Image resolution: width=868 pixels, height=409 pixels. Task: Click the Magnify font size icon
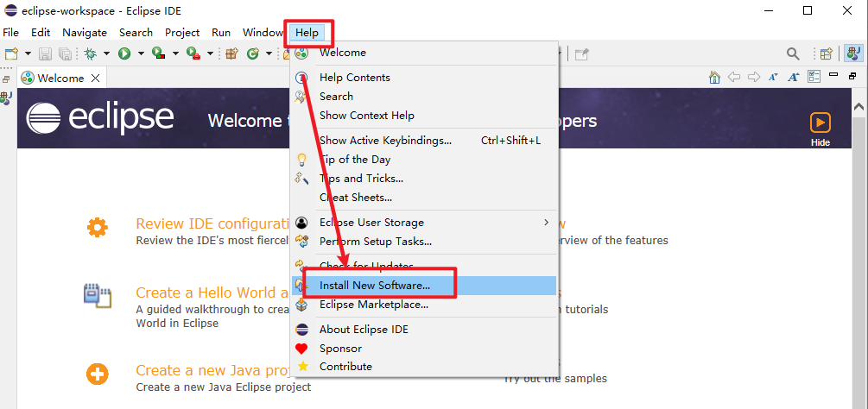click(792, 78)
